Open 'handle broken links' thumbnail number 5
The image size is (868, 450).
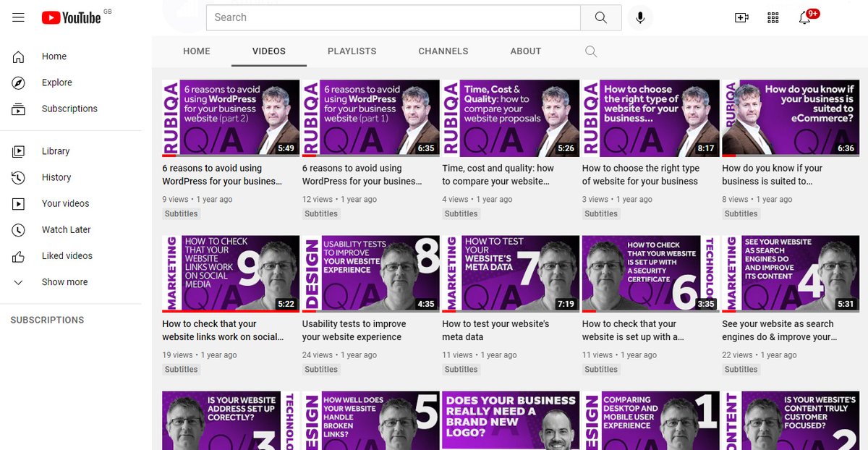[x=370, y=420]
